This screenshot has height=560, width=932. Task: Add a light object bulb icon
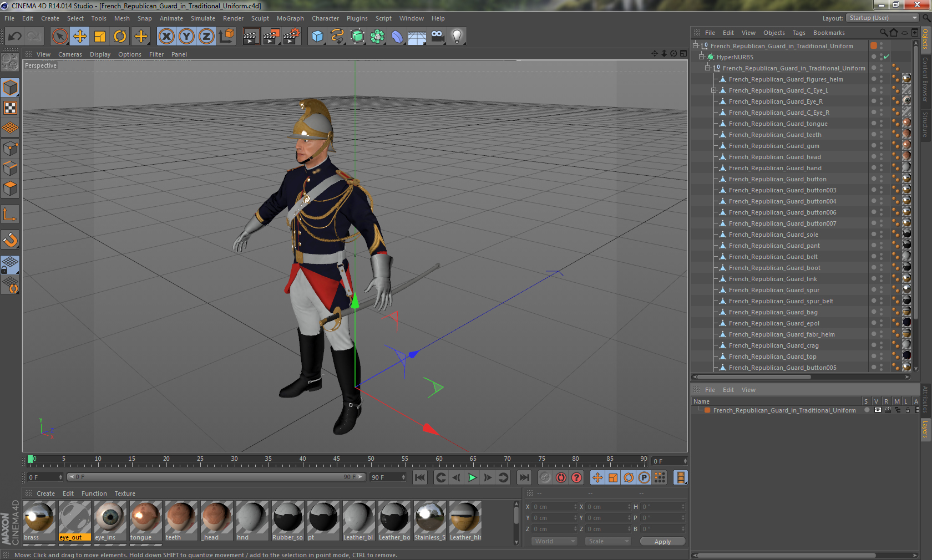pos(457,37)
